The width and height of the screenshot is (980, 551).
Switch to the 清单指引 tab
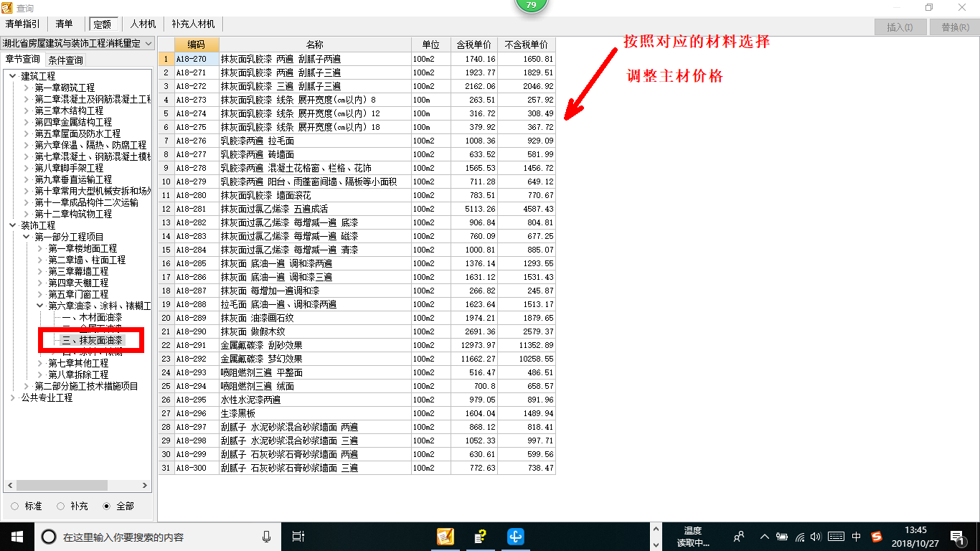pyautogui.click(x=23, y=24)
